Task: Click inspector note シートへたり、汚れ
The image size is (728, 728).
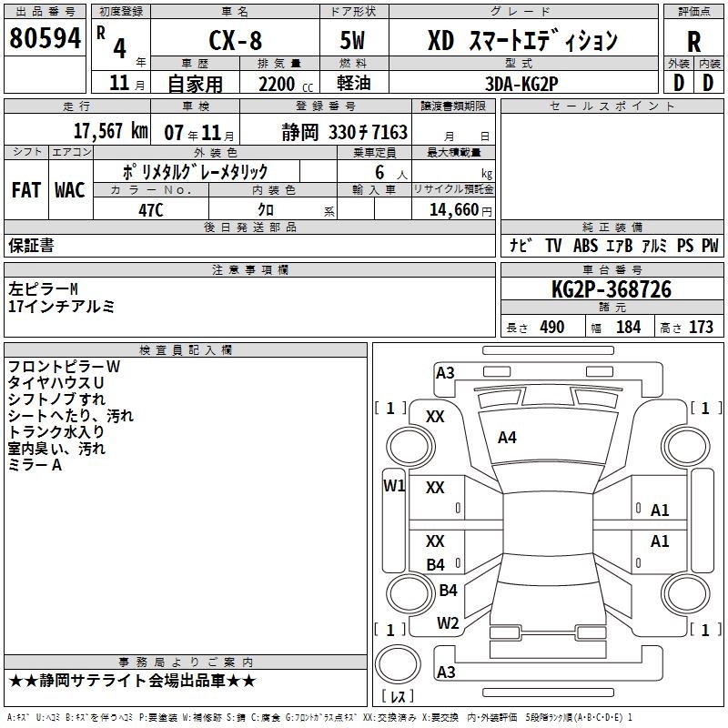Action: click(71, 416)
